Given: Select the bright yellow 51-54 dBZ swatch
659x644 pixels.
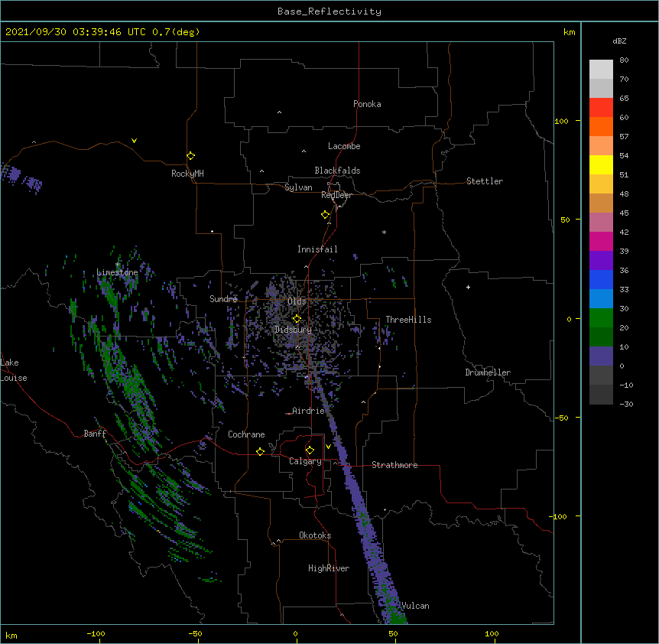Looking at the screenshot, I should (601, 164).
